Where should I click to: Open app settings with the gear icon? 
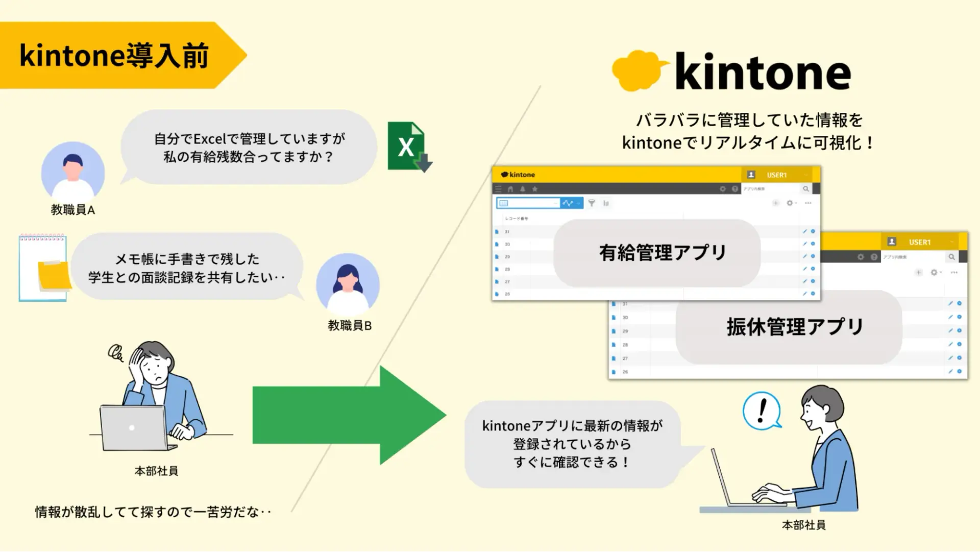tap(790, 203)
